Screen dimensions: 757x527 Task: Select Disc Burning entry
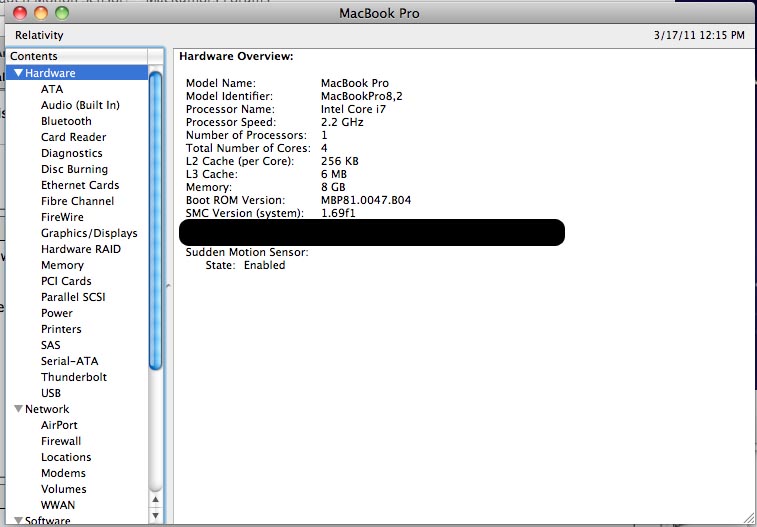[74, 169]
